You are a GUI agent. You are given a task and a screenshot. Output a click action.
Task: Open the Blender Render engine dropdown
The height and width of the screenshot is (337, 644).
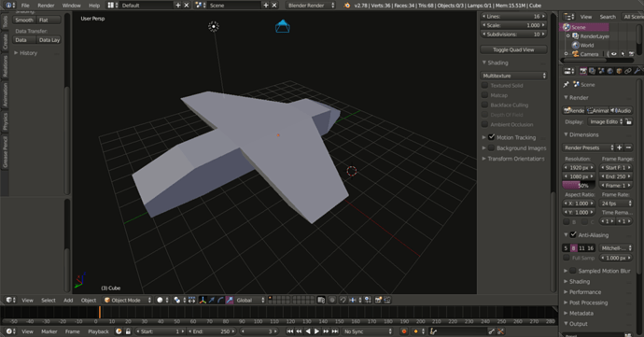point(311,6)
